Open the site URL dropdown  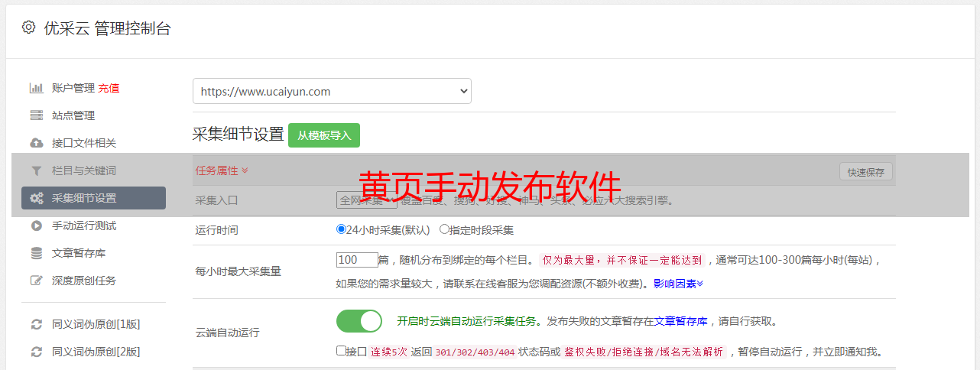tap(332, 91)
